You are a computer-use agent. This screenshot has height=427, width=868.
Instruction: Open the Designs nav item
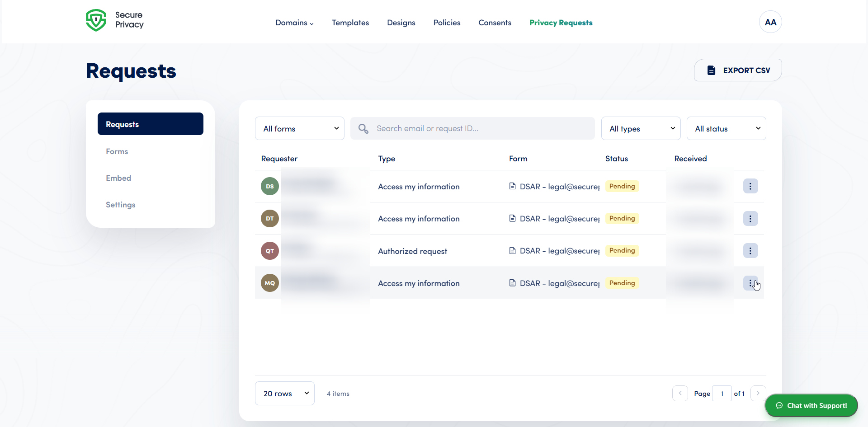click(401, 23)
